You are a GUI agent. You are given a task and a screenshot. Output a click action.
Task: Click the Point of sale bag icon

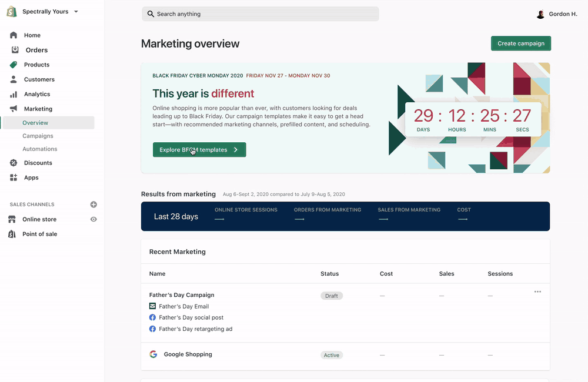pos(12,234)
